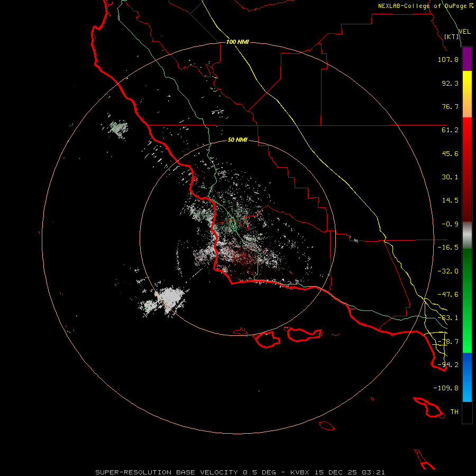Click the -32.0 legend value
This screenshot has height=476, width=476.
point(448,271)
